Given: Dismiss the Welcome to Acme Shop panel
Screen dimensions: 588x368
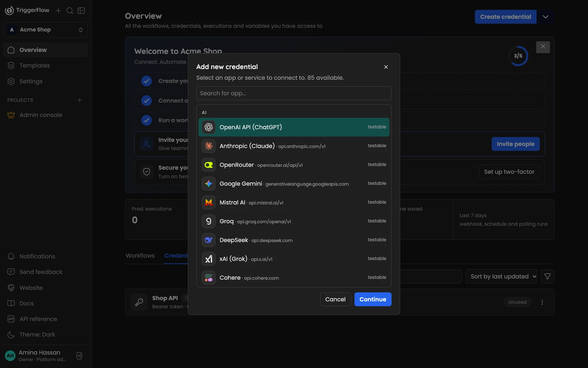Looking at the screenshot, I should [x=543, y=47].
